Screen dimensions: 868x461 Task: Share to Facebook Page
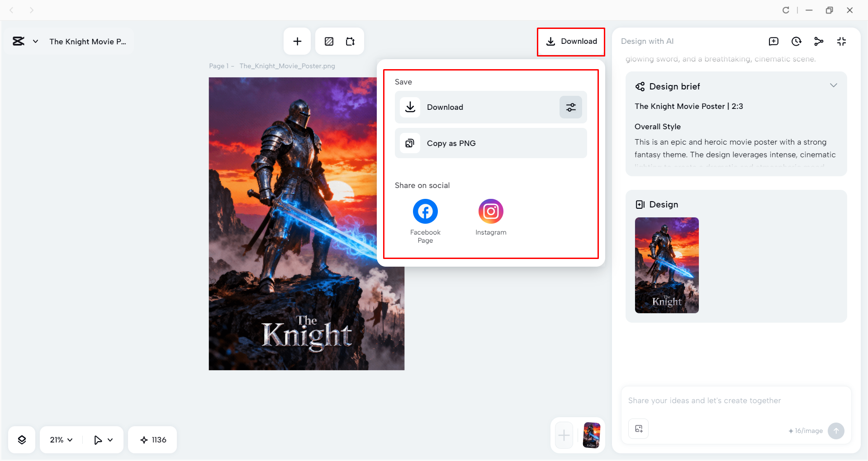coord(425,221)
